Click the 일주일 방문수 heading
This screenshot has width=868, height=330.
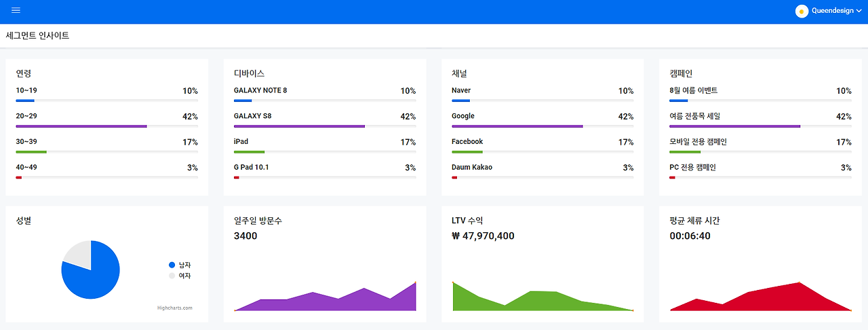(258, 221)
